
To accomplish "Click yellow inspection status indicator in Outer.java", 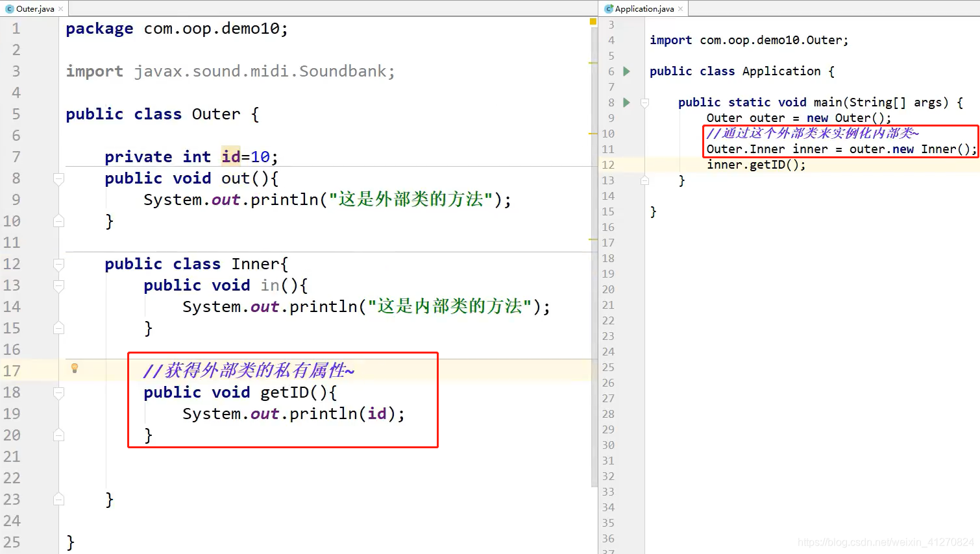I will (x=593, y=21).
